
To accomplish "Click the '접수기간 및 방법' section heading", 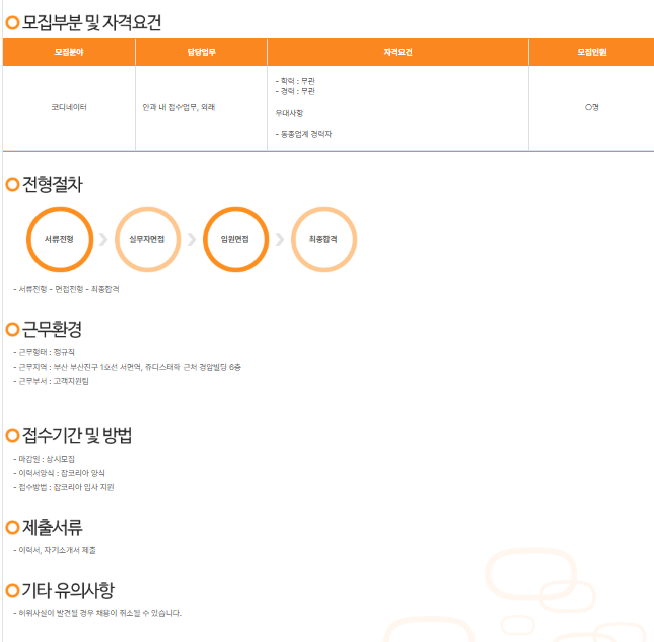I will click(x=77, y=436).
